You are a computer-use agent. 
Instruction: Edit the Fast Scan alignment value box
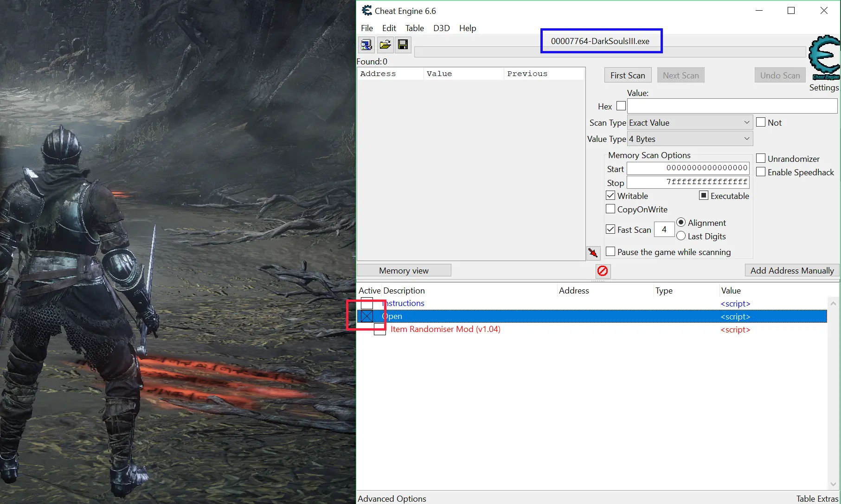(664, 230)
